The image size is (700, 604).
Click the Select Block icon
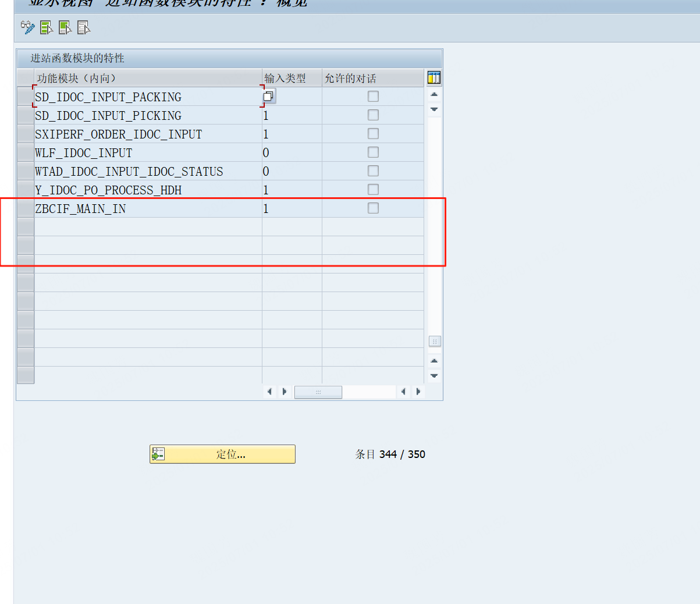65,27
